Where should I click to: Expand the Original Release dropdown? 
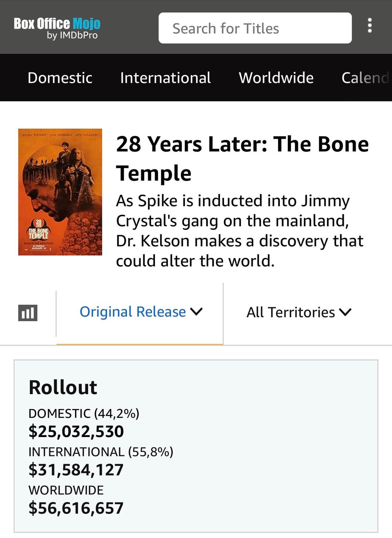(x=140, y=312)
